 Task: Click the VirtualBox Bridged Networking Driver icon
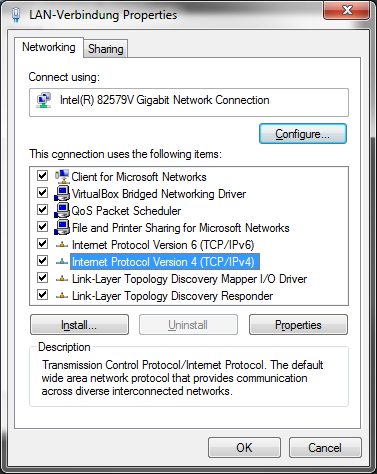pos(62,193)
